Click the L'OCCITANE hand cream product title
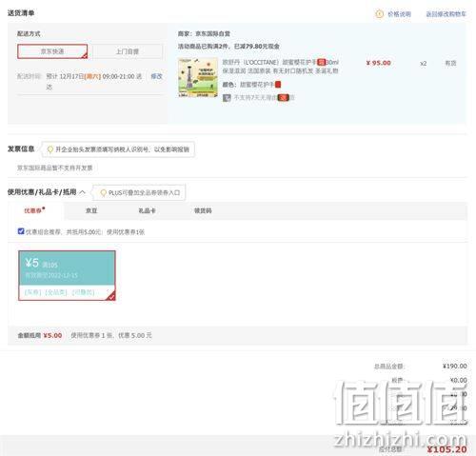The height and width of the screenshot is (456, 476). [x=281, y=67]
